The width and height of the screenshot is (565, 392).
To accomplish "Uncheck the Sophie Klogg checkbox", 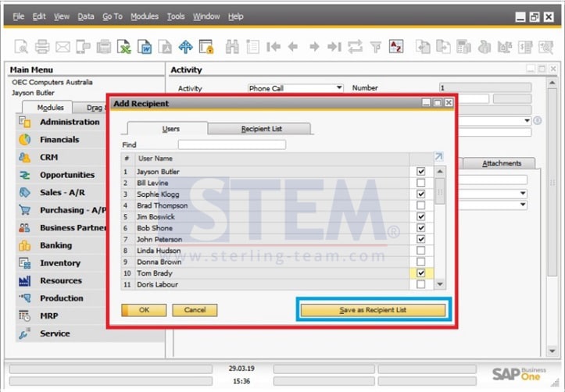I will [x=421, y=194].
